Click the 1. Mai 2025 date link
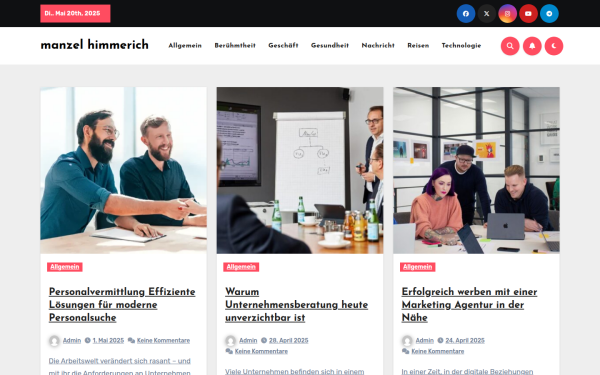The image size is (600, 375). [x=108, y=341]
